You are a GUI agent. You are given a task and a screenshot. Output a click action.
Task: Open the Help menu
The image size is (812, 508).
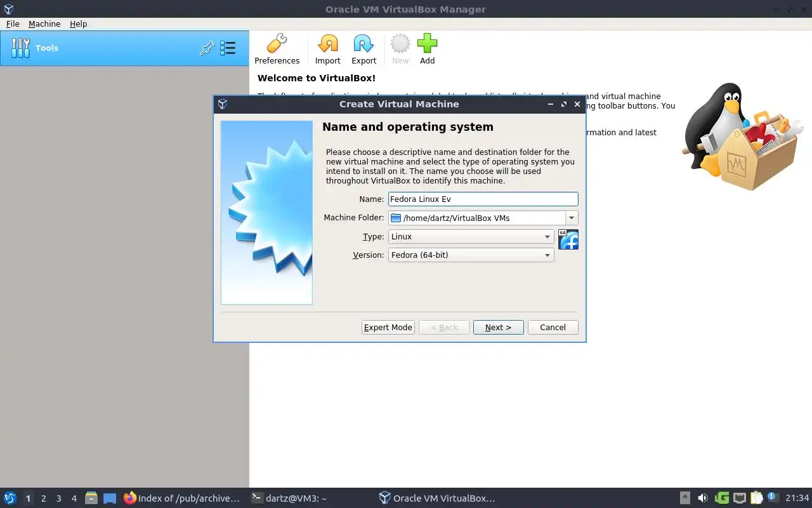(79, 23)
